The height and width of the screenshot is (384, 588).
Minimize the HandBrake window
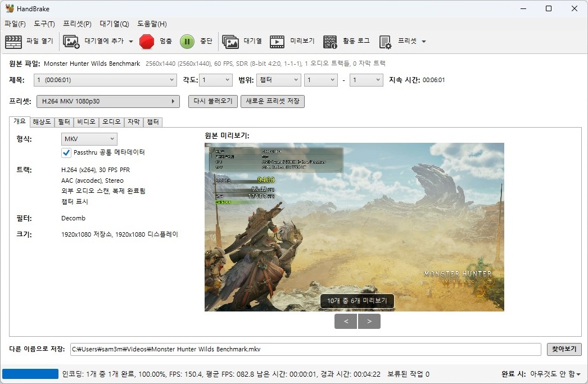pos(523,8)
